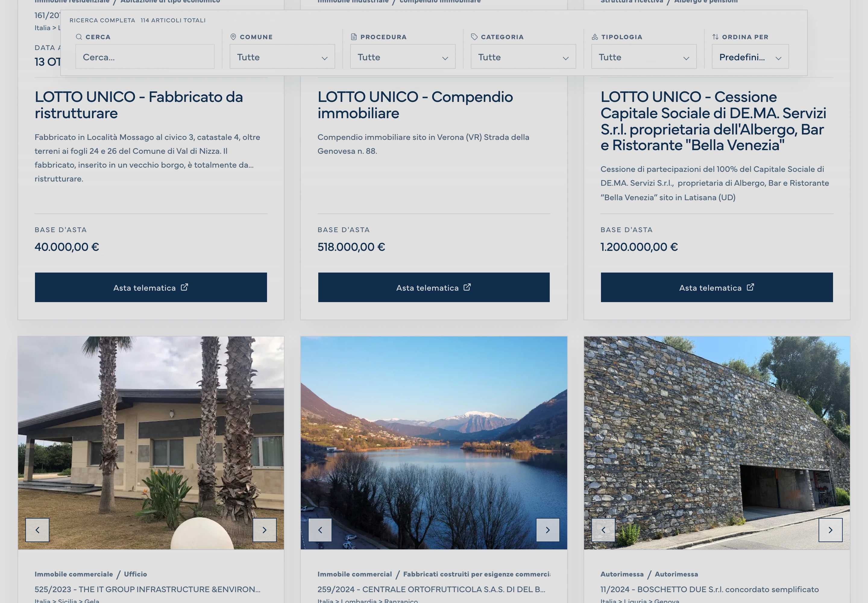Click the location pin icon beside Comune
The width and height of the screenshot is (868, 603).
tap(233, 37)
